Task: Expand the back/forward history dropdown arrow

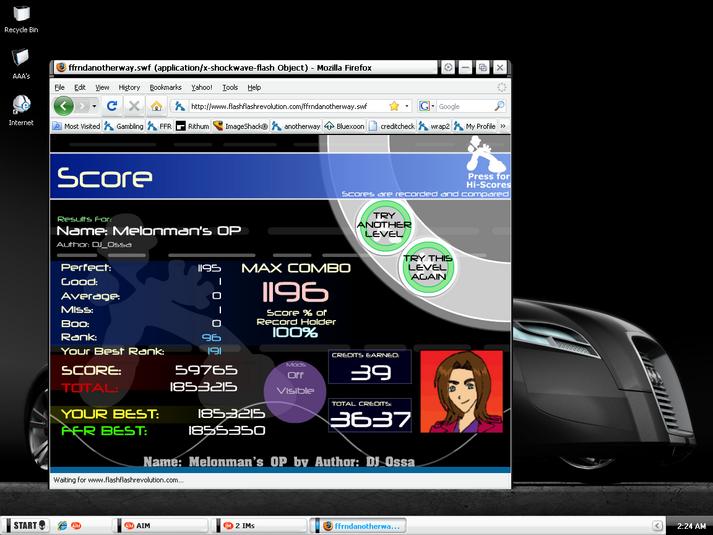Action: pos(94,106)
